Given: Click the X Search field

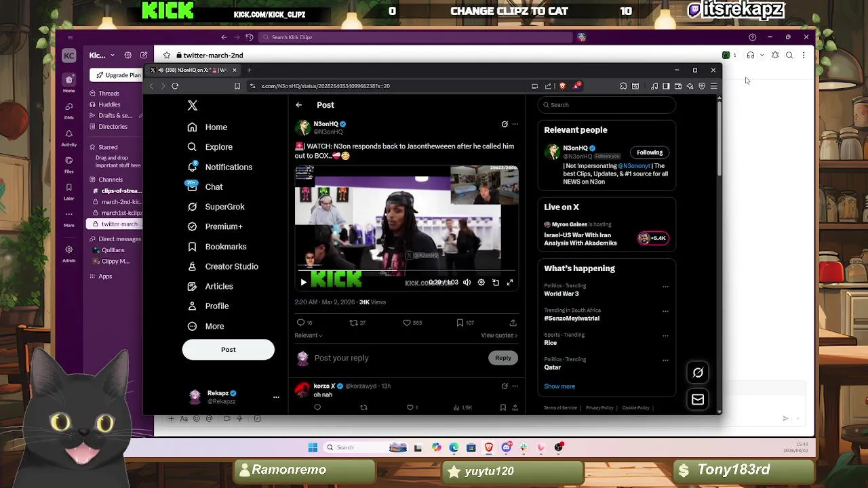Looking at the screenshot, I should tap(607, 105).
